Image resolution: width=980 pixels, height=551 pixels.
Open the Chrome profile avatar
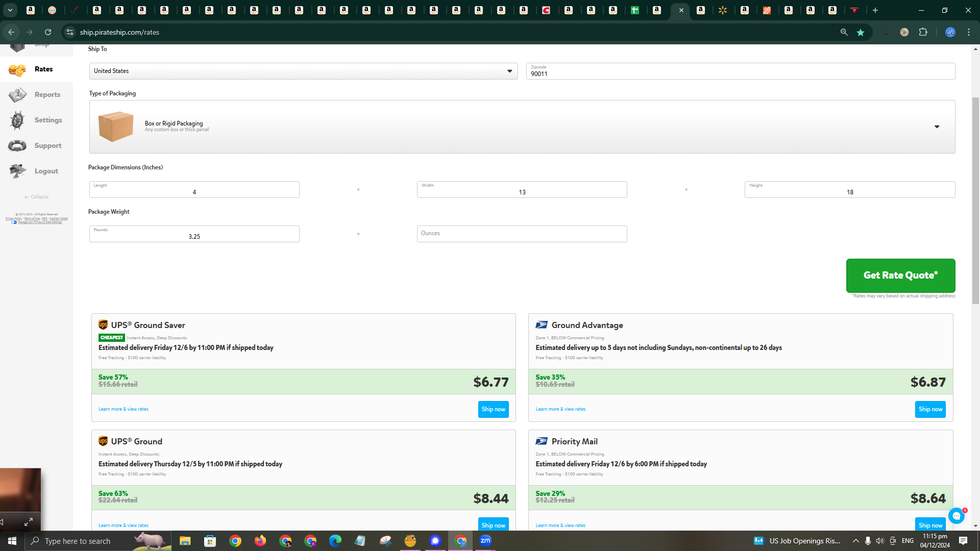click(950, 32)
